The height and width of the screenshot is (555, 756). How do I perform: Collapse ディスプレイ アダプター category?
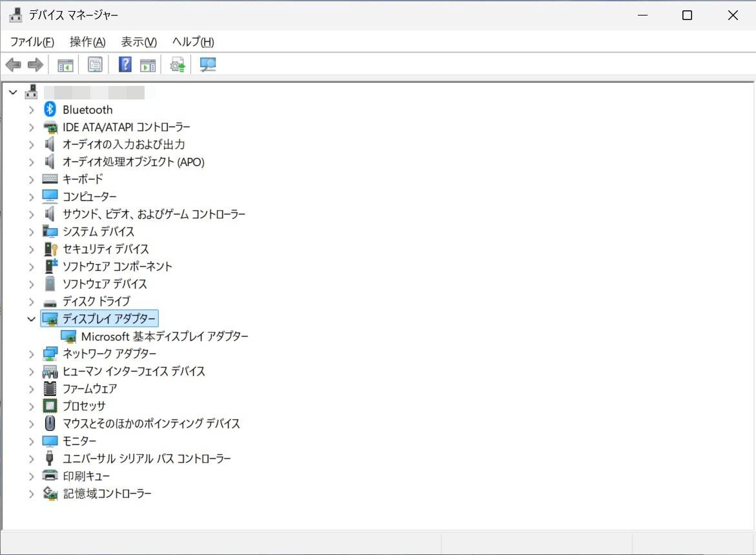[32, 319]
